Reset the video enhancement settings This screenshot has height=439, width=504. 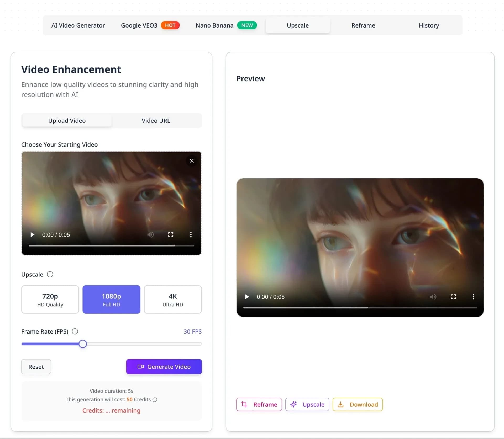[x=36, y=367]
